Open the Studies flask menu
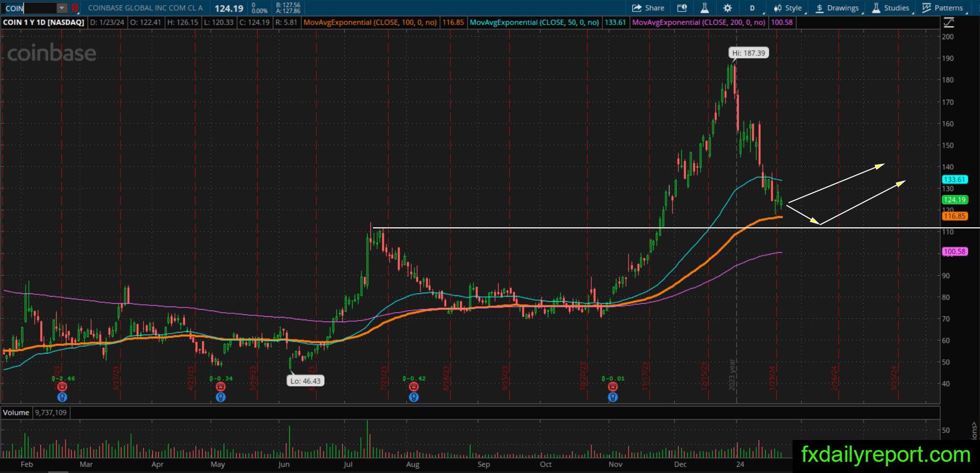 pos(890,8)
